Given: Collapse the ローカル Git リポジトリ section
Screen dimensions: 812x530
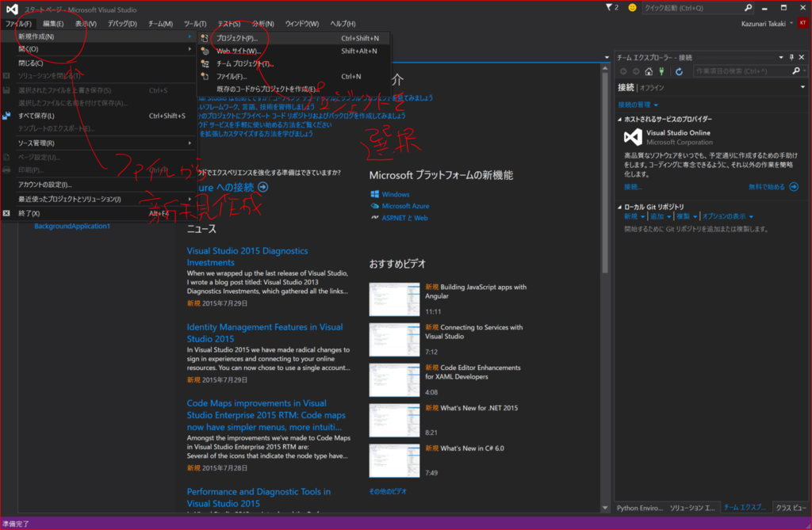Looking at the screenshot, I should click(619, 206).
